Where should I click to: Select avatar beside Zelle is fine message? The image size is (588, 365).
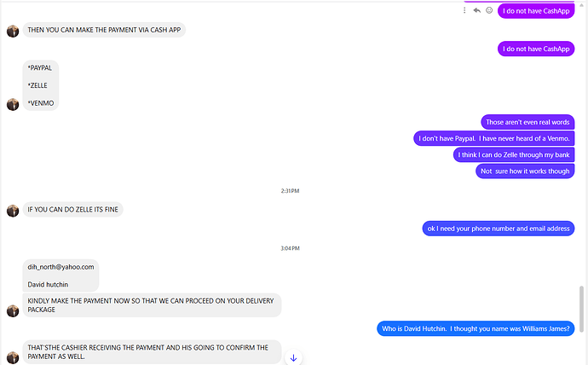point(13,211)
